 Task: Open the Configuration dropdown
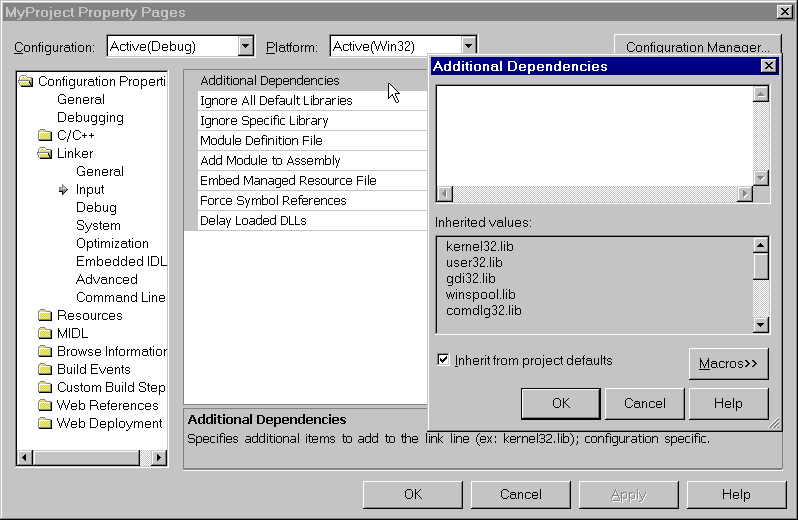click(x=246, y=46)
